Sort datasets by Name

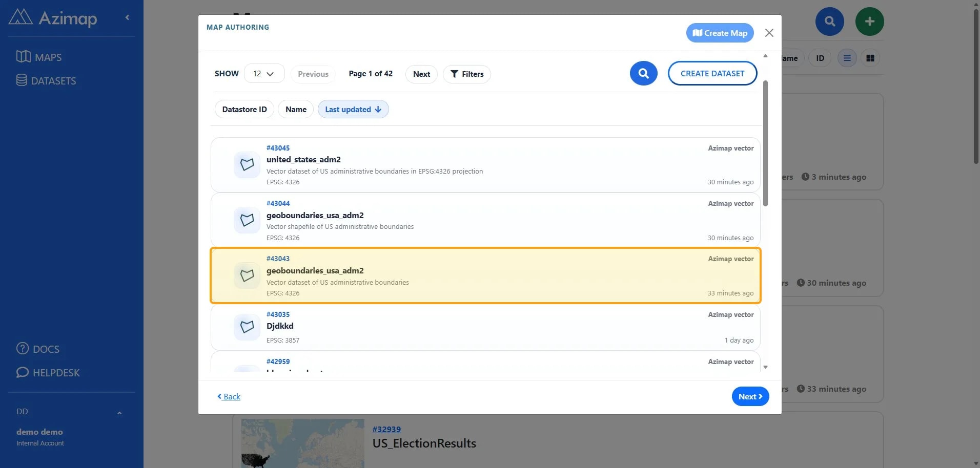pyautogui.click(x=296, y=109)
